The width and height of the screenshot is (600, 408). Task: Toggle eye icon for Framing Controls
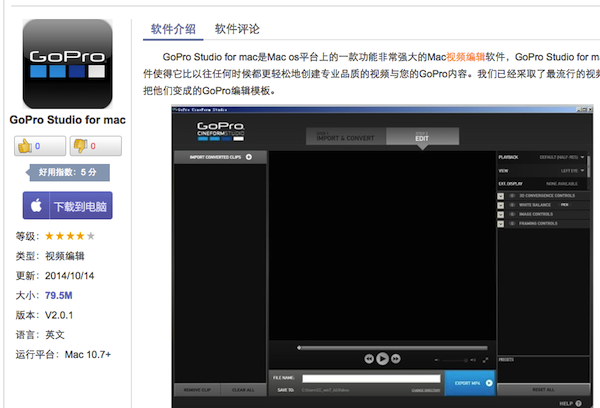pos(512,223)
